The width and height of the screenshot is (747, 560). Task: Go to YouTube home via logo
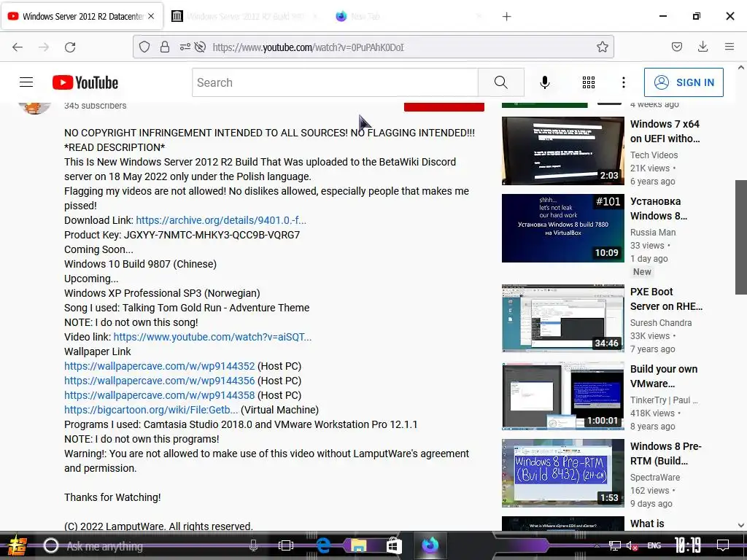(x=85, y=82)
